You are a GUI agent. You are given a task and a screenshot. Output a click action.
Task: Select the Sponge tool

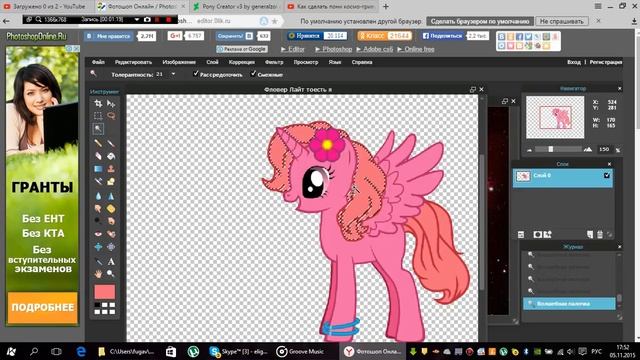tap(111, 209)
